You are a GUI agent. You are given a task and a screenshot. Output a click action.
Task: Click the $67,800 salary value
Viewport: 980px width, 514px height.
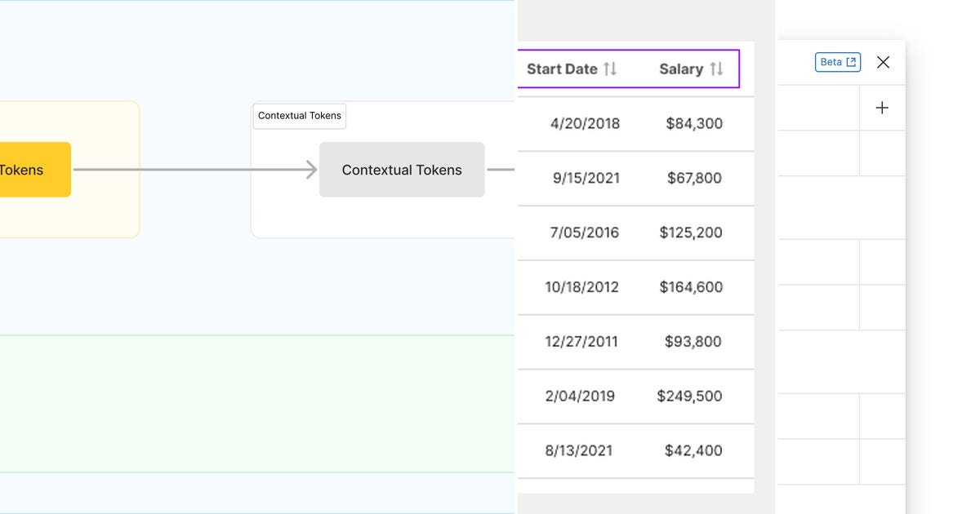point(694,178)
